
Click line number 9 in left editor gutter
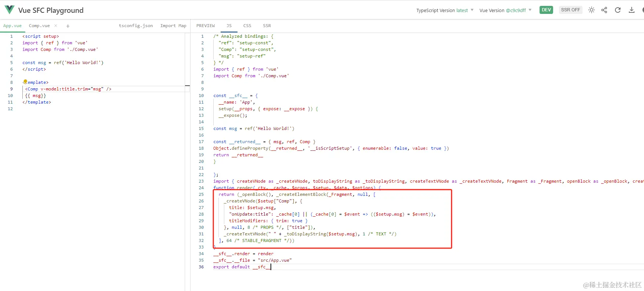(11, 89)
